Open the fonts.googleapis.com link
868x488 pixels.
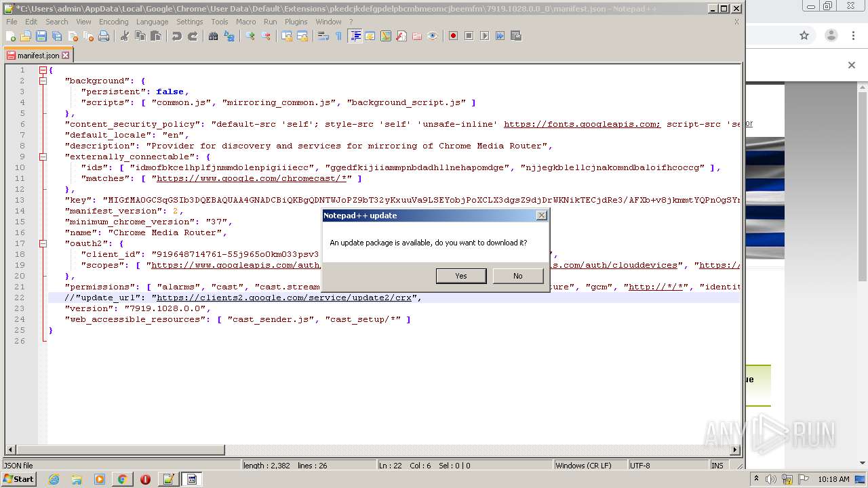click(x=582, y=124)
